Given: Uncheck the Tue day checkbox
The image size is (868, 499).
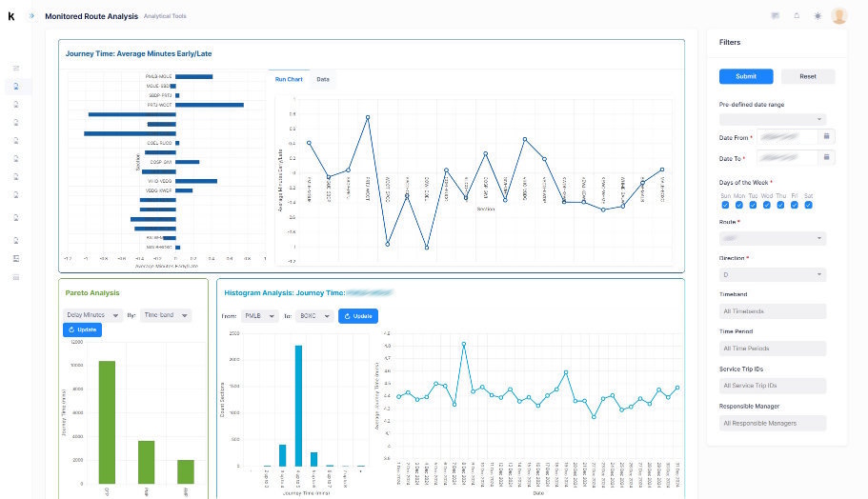Looking at the screenshot, I should [753, 205].
